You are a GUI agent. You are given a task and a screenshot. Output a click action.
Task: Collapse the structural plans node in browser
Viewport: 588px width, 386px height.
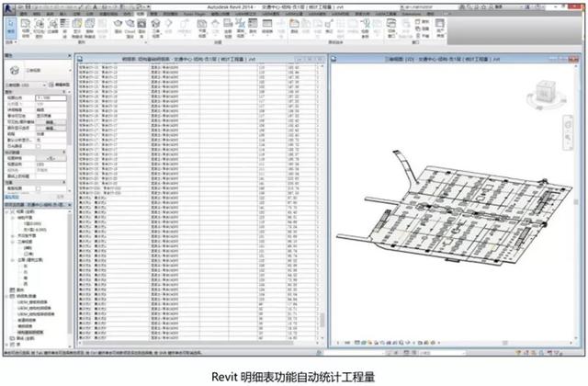pos(13,218)
